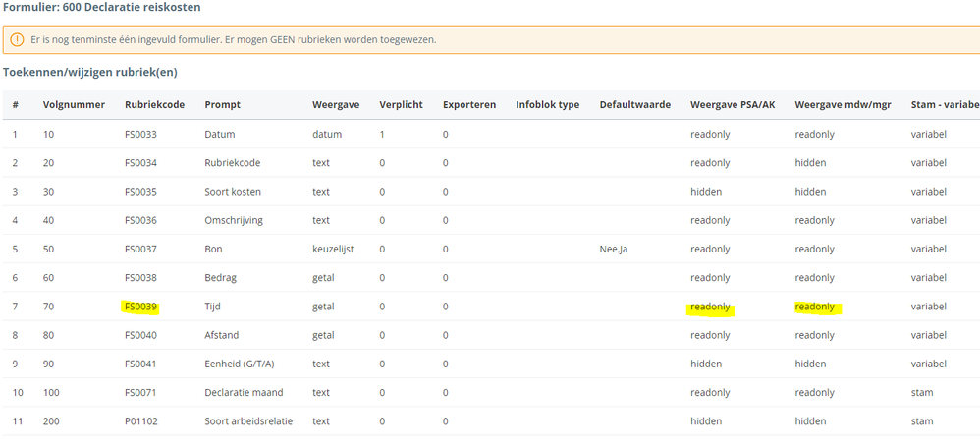Click the Tijd prompt cell
This screenshot has width=980, height=448.
click(212, 307)
